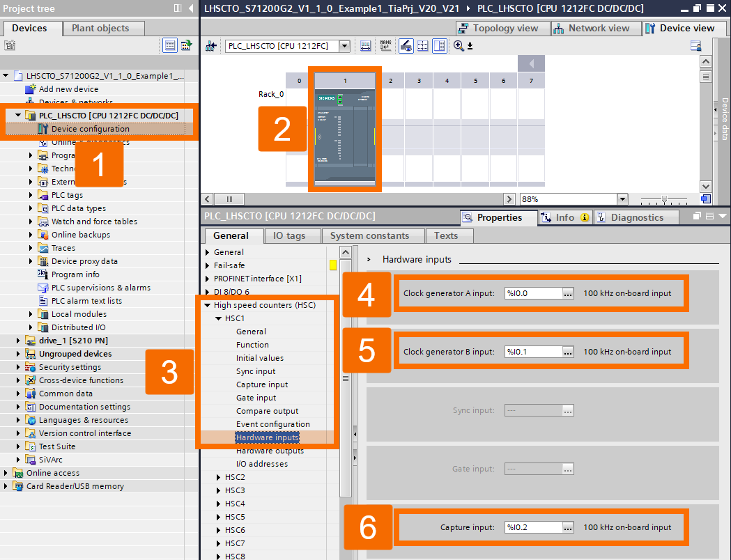Toggle the page breaks grid button
The height and width of the screenshot is (560, 731).
423,46
